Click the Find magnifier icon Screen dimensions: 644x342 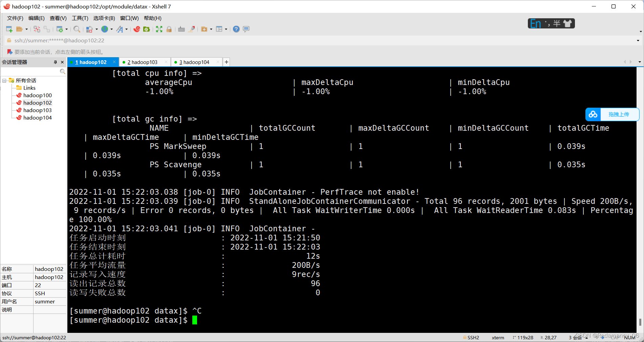[x=77, y=29]
